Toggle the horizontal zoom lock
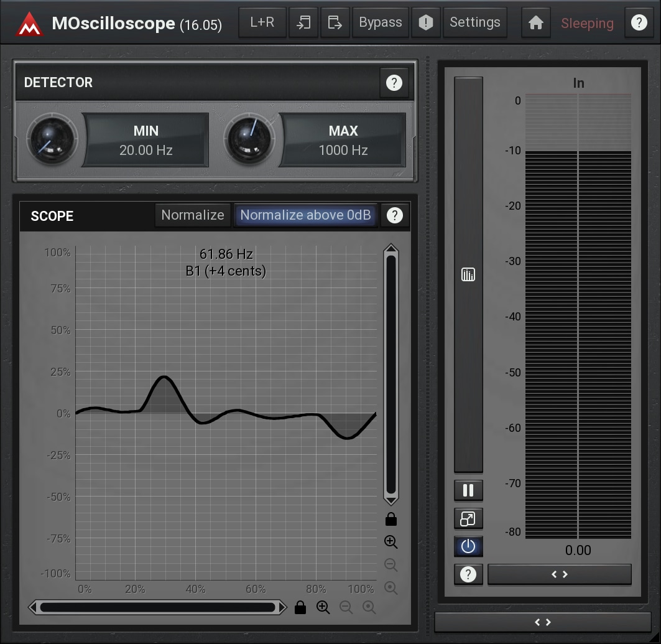 pyautogui.click(x=300, y=607)
